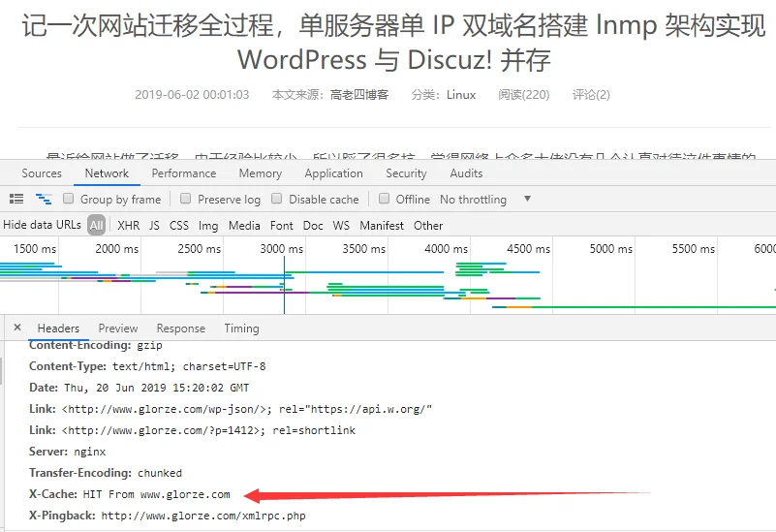Enable Group by frame checkbox
The width and height of the screenshot is (776, 532).
(x=68, y=199)
